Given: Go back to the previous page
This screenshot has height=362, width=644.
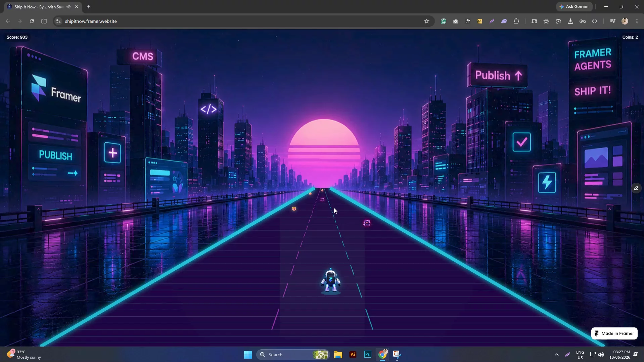Looking at the screenshot, I should tap(8, 21).
